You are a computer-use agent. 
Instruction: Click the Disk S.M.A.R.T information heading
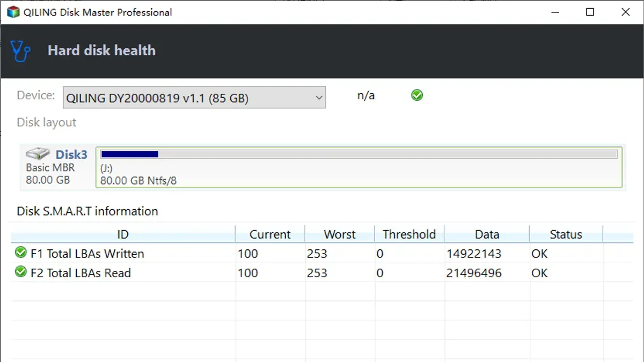pos(87,211)
